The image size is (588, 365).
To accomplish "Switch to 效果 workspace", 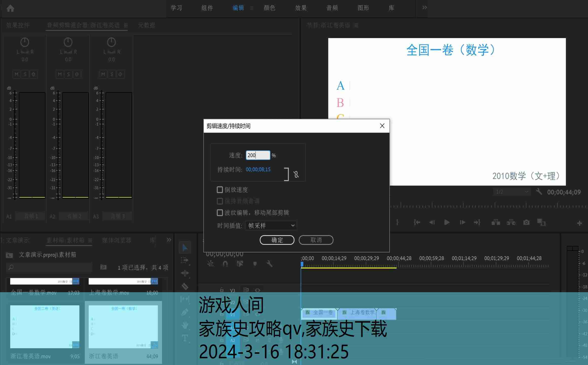I will [x=301, y=8].
